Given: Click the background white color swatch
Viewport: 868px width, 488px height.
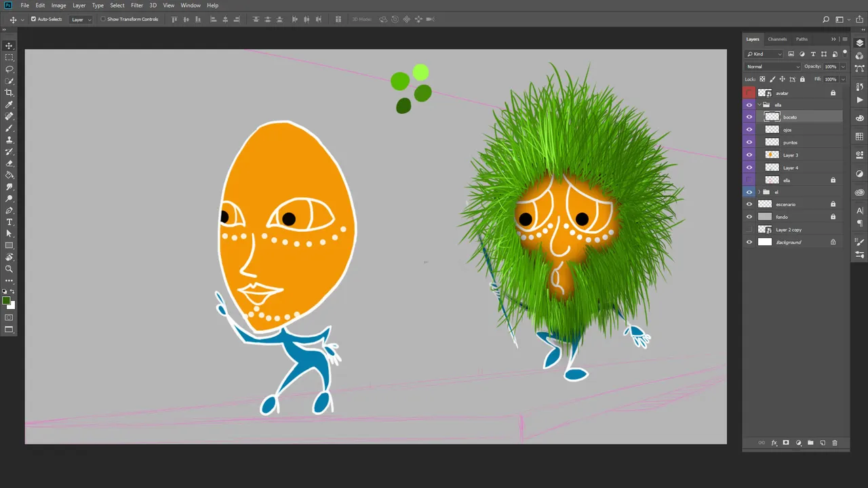Looking at the screenshot, I should click(x=12, y=306).
